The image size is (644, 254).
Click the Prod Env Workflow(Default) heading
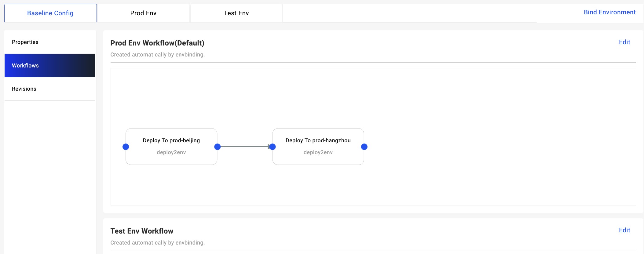pos(157,43)
